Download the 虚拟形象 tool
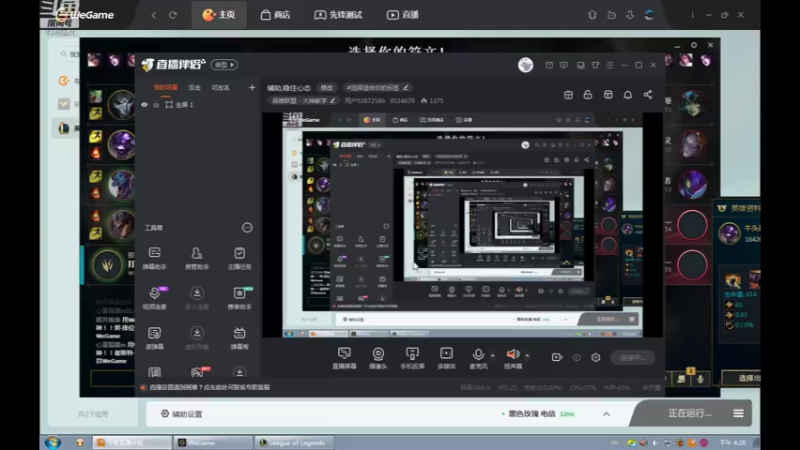 click(197, 338)
